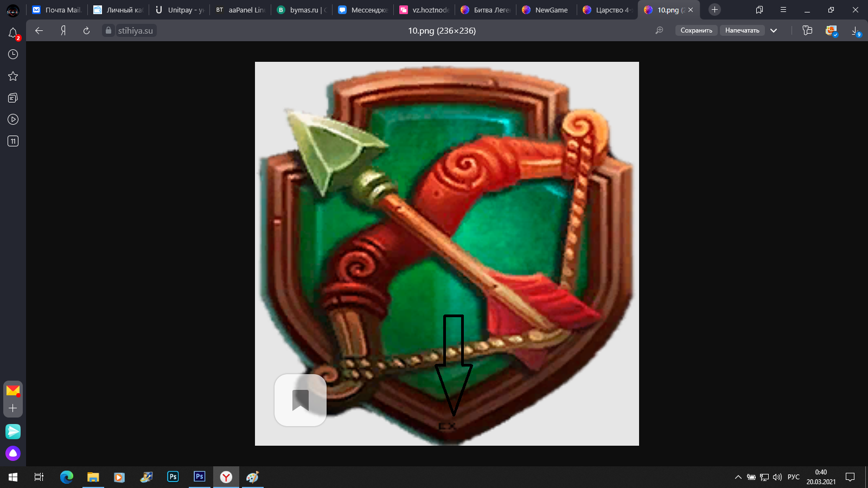Image resolution: width=868 pixels, height=488 pixels.
Task: Expand the more actions chevron beside Напечатать
Action: 774,30
